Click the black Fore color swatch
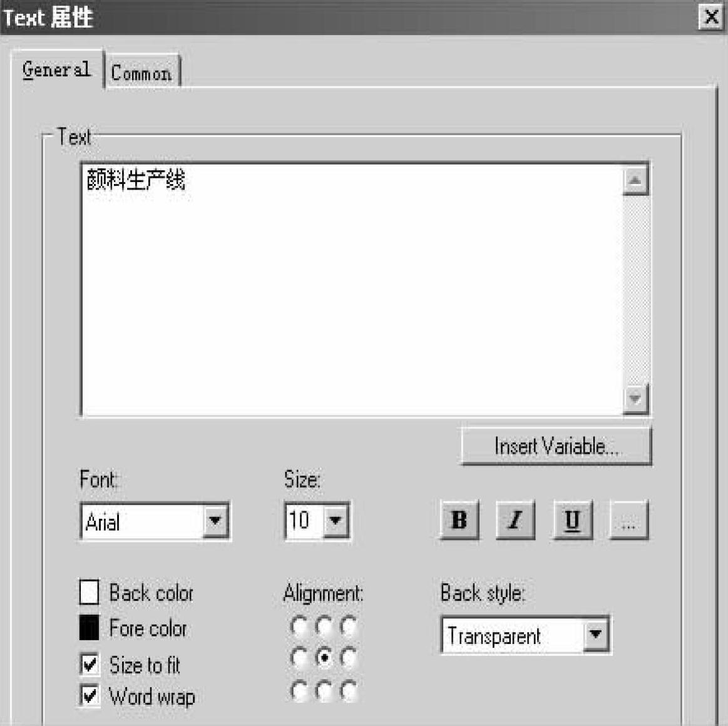The width and height of the screenshot is (728, 726). (89, 628)
